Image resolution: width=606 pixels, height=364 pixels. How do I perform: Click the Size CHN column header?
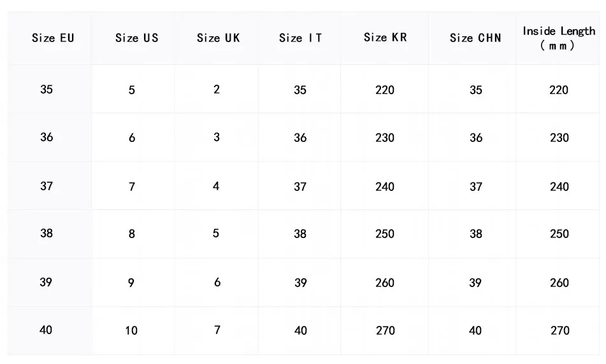click(475, 38)
